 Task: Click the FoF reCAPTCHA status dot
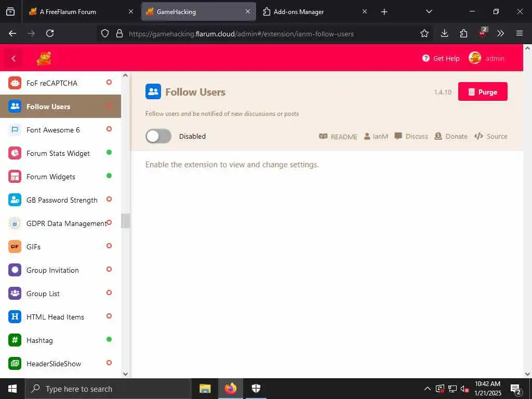pyautogui.click(x=109, y=82)
